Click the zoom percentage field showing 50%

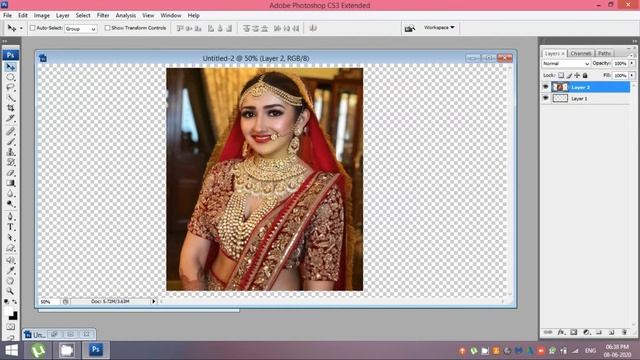tap(49, 302)
